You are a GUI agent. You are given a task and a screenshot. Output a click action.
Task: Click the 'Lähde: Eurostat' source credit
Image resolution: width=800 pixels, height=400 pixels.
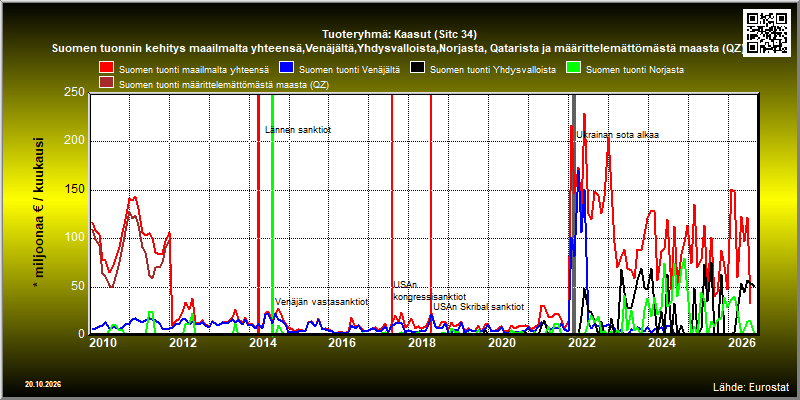(751, 386)
